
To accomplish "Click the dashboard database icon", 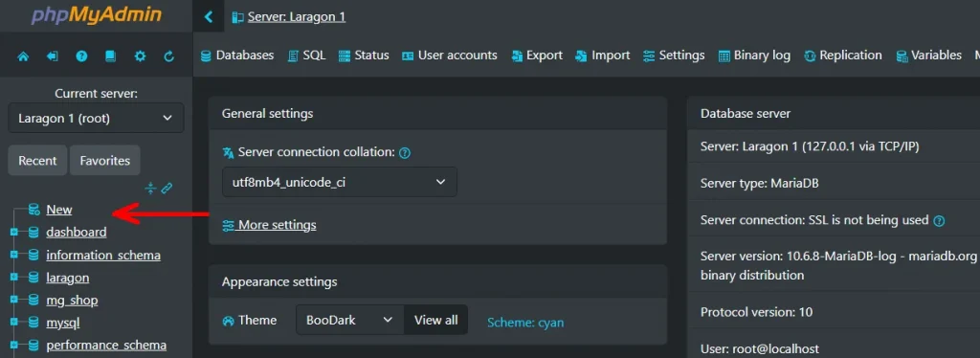I will point(33,233).
